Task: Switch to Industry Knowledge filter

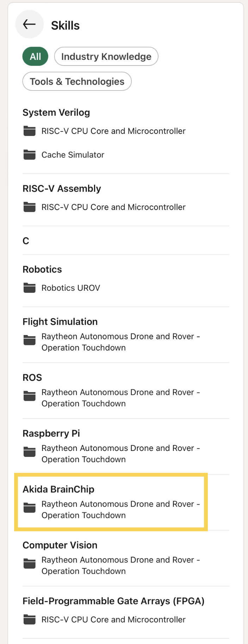Action: (106, 56)
